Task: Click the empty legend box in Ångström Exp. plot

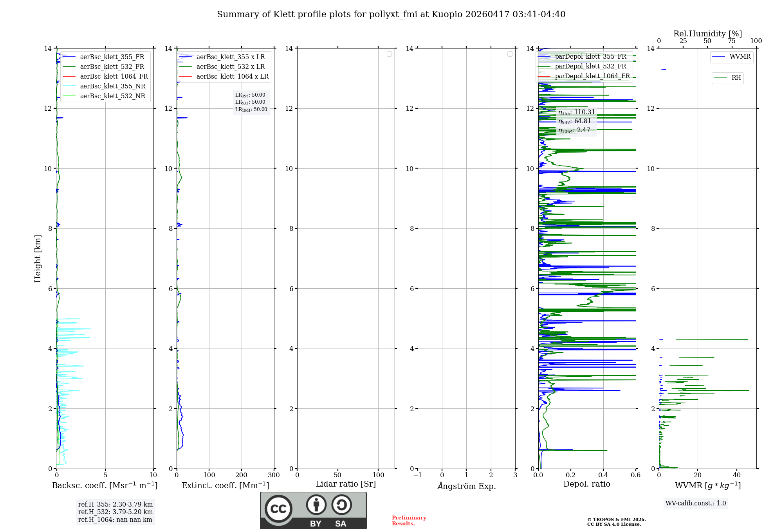Action: pos(510,54)
